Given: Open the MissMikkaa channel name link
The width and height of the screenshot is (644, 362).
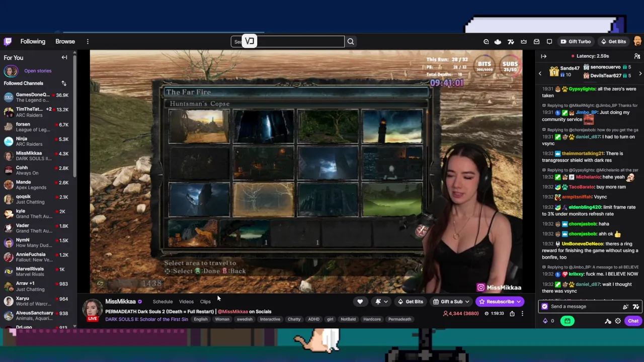Looking at the screenshot, I should point(120,301).
